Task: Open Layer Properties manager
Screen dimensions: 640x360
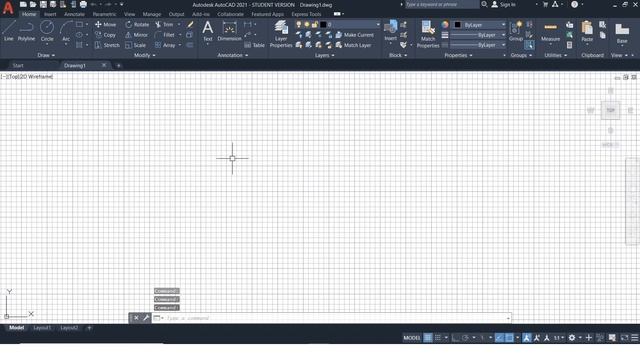Action: (x=281, y=34)
